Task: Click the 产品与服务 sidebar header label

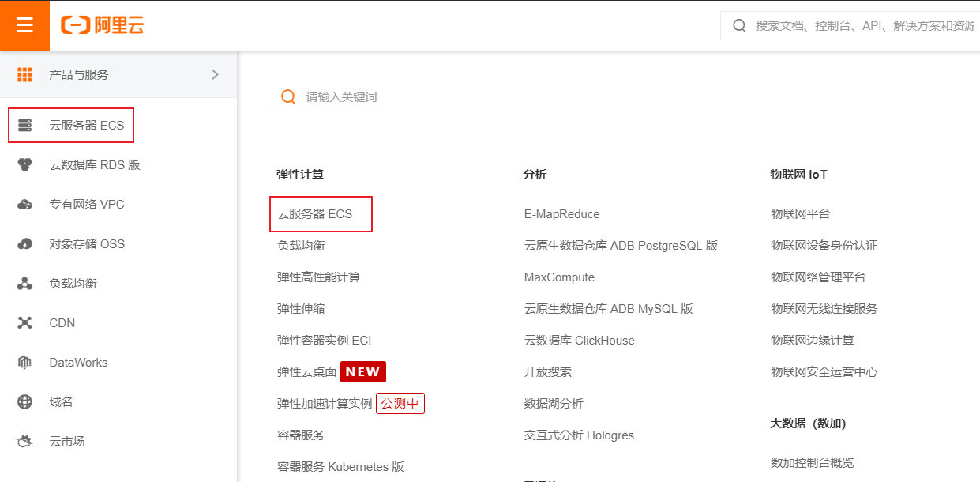Action: tap(79, 74)
